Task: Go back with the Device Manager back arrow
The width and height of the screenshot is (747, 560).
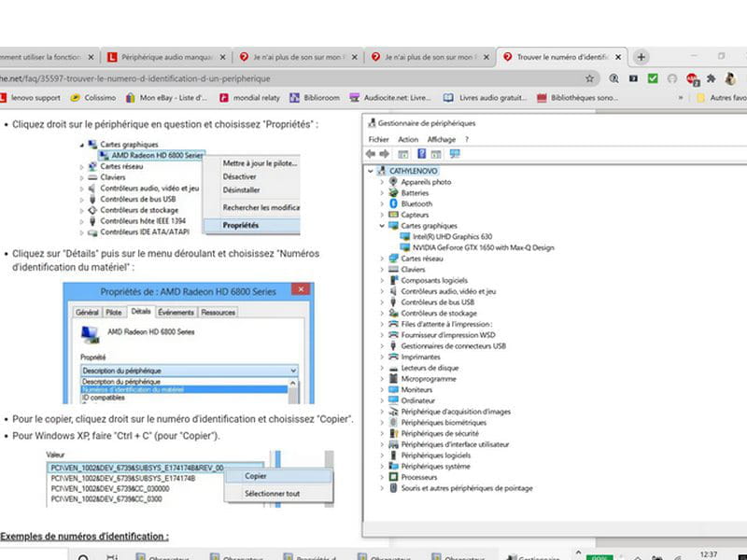Action: (371, 154)
